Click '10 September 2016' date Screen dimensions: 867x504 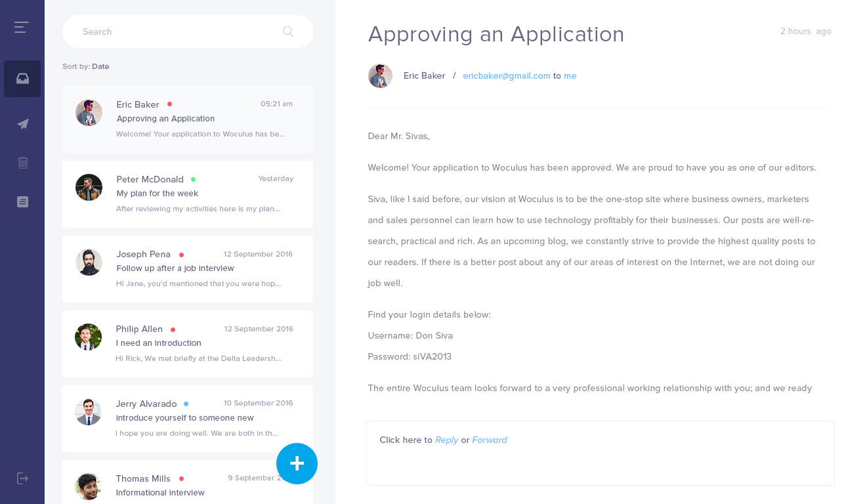tap(258, 403)
